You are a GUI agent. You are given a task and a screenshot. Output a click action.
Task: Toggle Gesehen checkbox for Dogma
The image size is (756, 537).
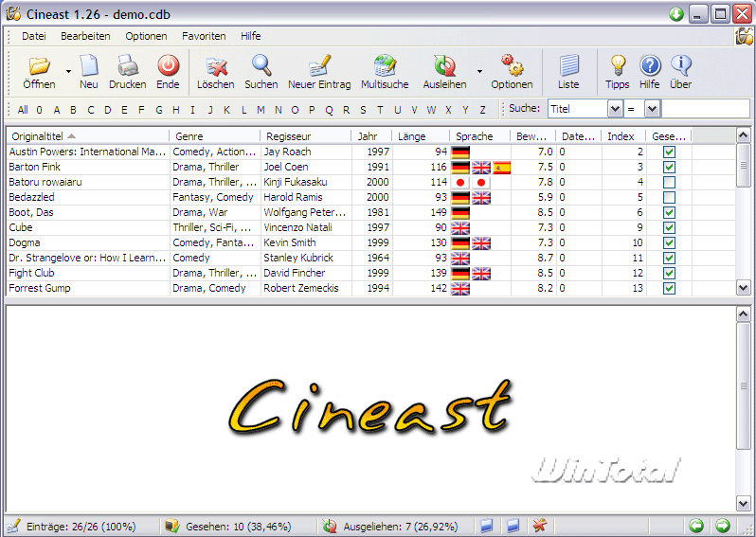coord(669,243)
